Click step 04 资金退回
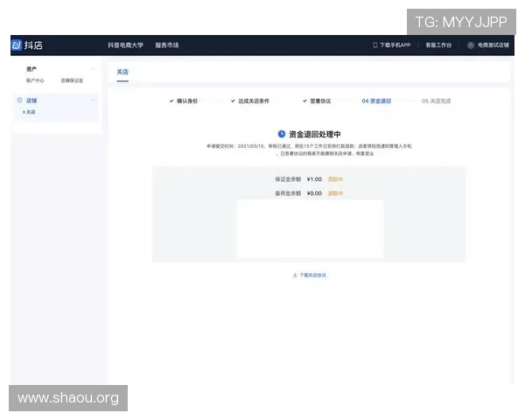 pyautogui.click(x=376, y=101)
